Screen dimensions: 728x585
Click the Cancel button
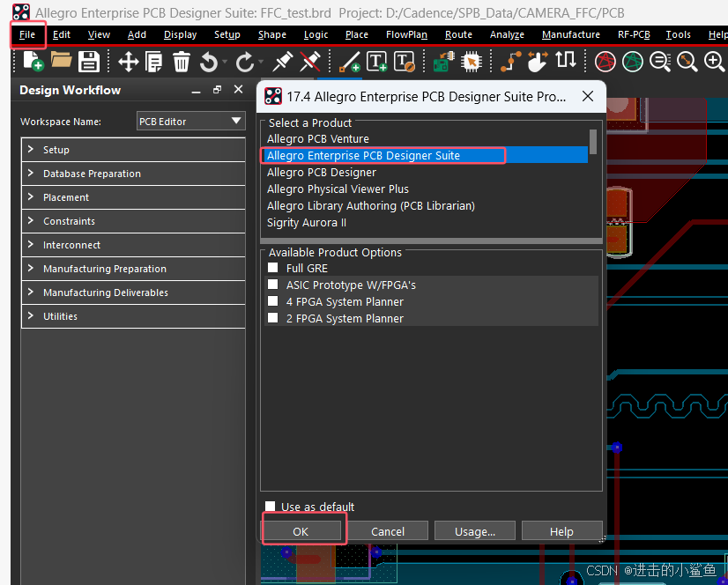pyautogui.click(x=388, y=531)
